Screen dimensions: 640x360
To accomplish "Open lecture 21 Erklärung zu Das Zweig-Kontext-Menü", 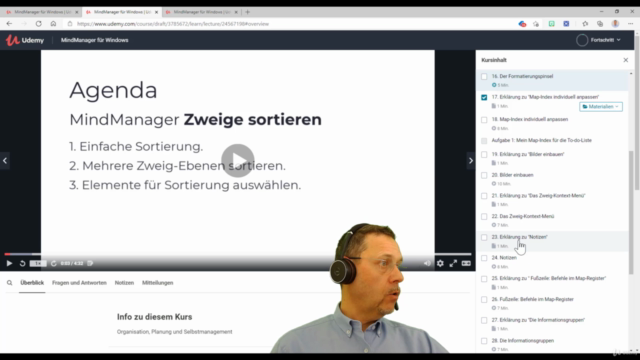I will click(538, 196).
